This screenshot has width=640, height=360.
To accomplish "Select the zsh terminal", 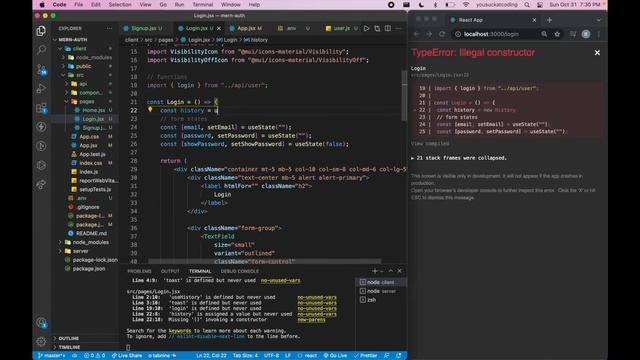I will 371,300.
